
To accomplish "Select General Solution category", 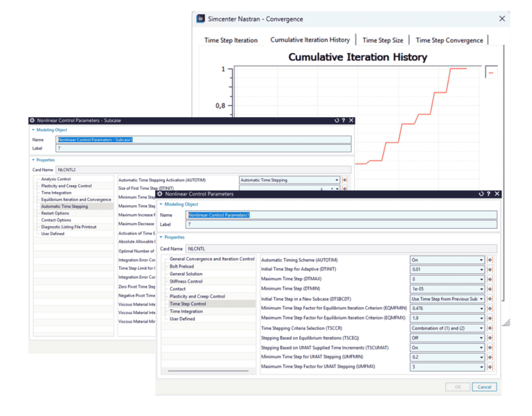I will (186, 274).
